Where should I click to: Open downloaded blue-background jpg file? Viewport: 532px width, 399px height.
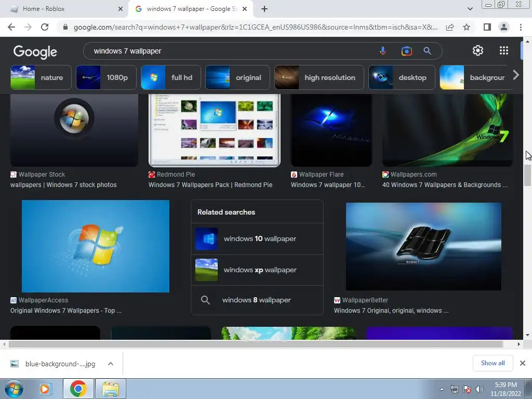tap(53, 364)
